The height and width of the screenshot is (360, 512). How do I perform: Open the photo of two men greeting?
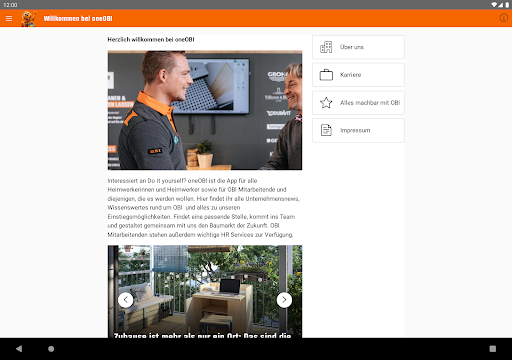click(x=205, y=110)
